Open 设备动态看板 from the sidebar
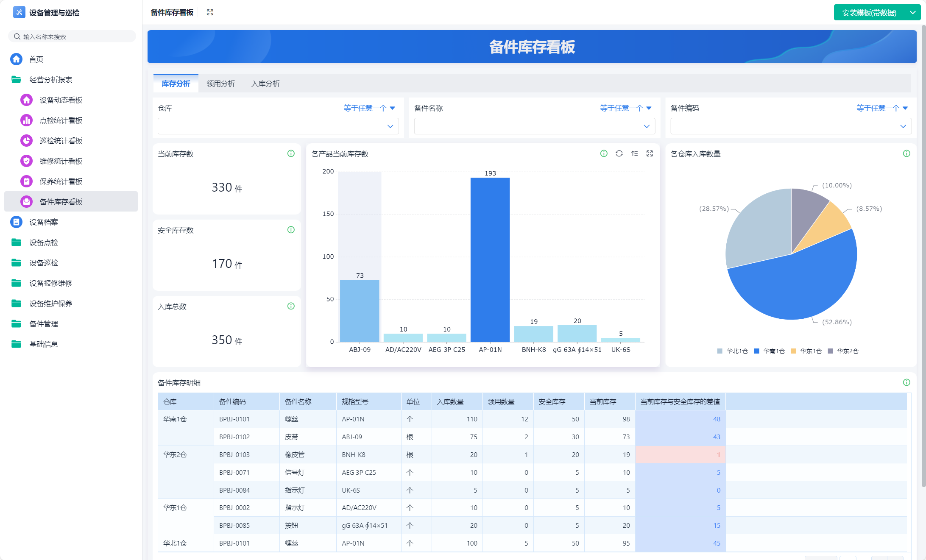 coord(61,100)
